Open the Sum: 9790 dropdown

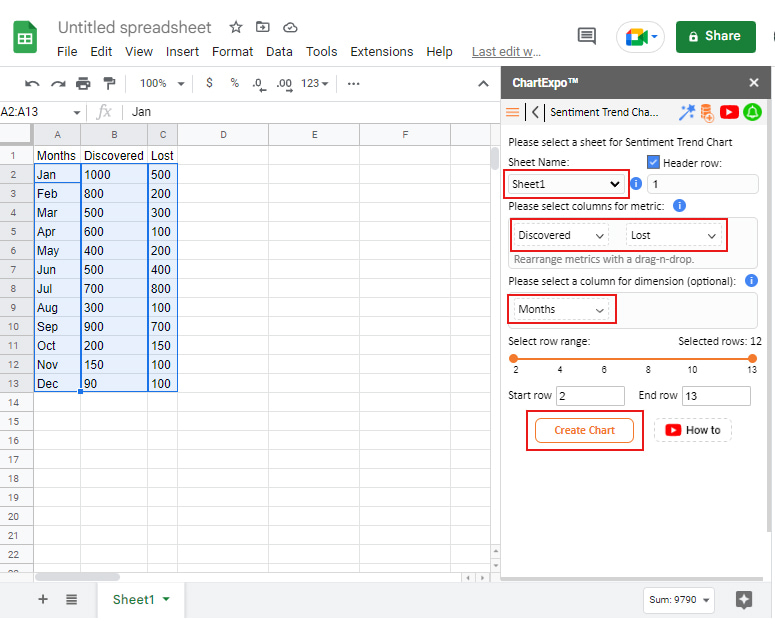click(x=679, y=600)
